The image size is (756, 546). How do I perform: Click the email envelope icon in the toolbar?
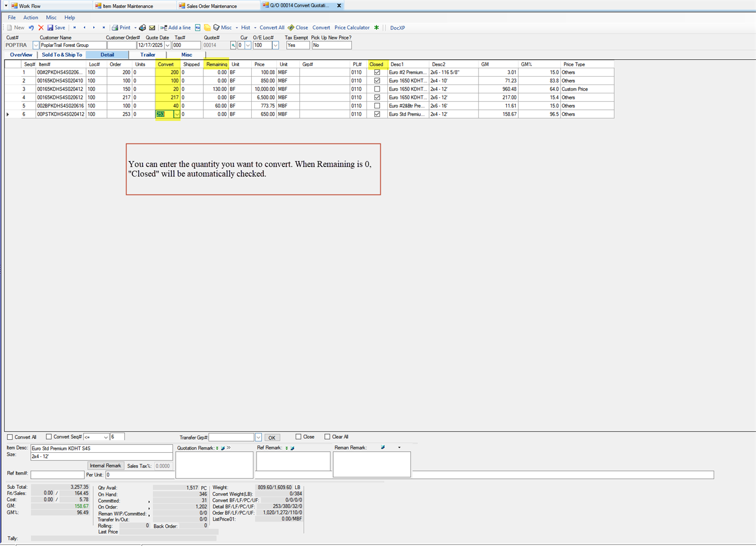[x=152, y=27]
